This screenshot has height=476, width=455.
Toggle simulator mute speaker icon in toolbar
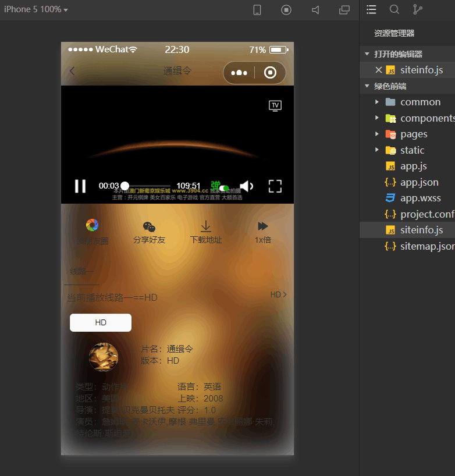pyautogui.click(x=315, y=10)
